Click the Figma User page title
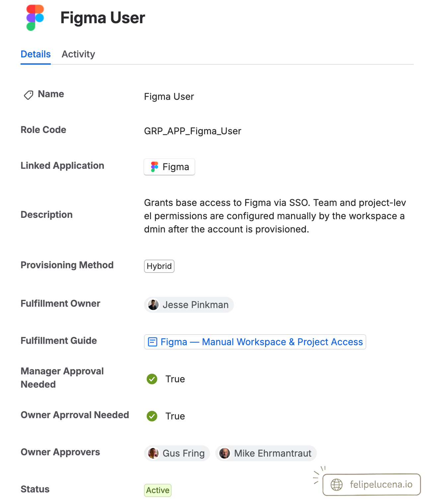The width and height of the screenshot is (430, 504). 103,18
